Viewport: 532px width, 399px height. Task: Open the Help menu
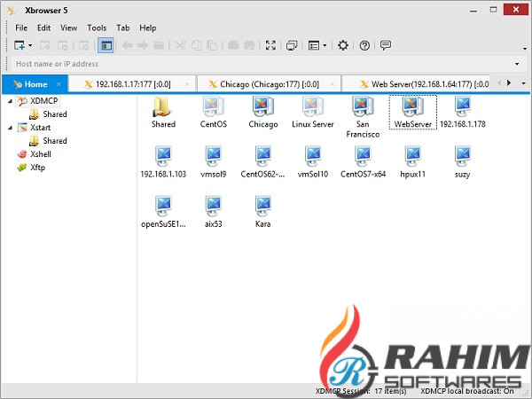147,27
